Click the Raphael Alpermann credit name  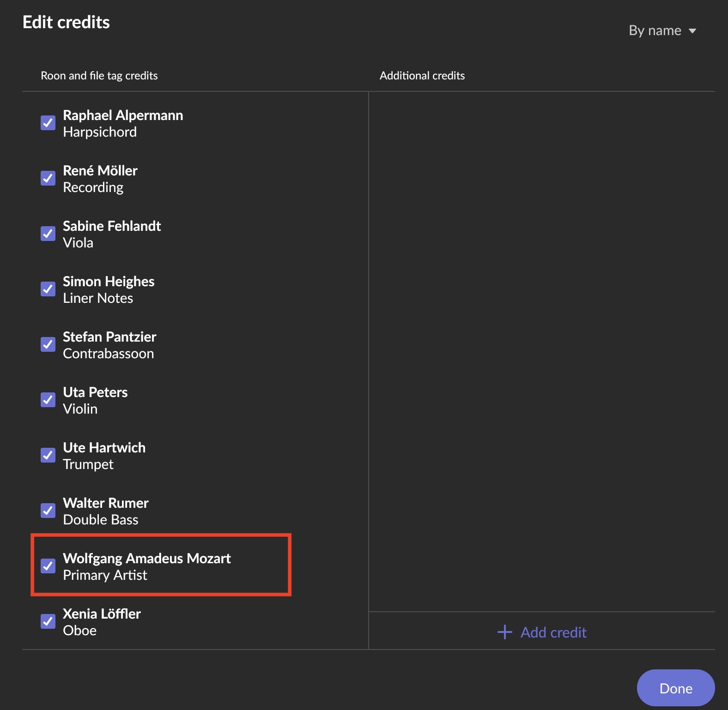(123, 115)
